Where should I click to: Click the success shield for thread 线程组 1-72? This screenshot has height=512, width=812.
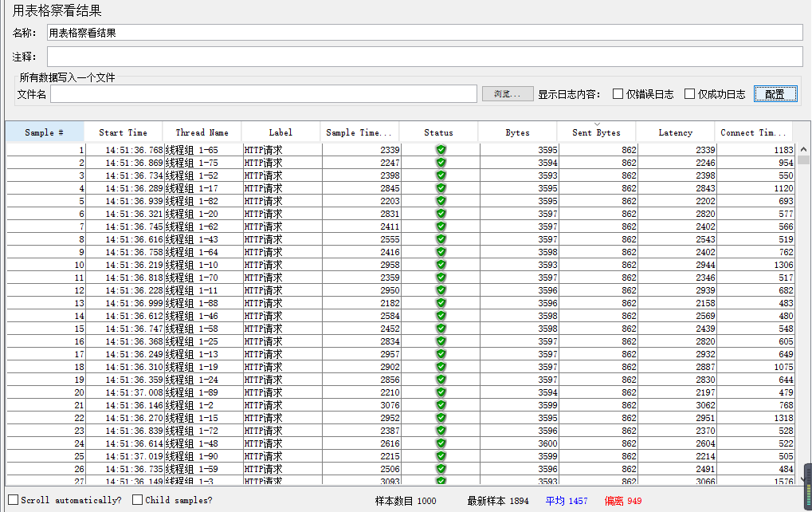click(441, 431)
